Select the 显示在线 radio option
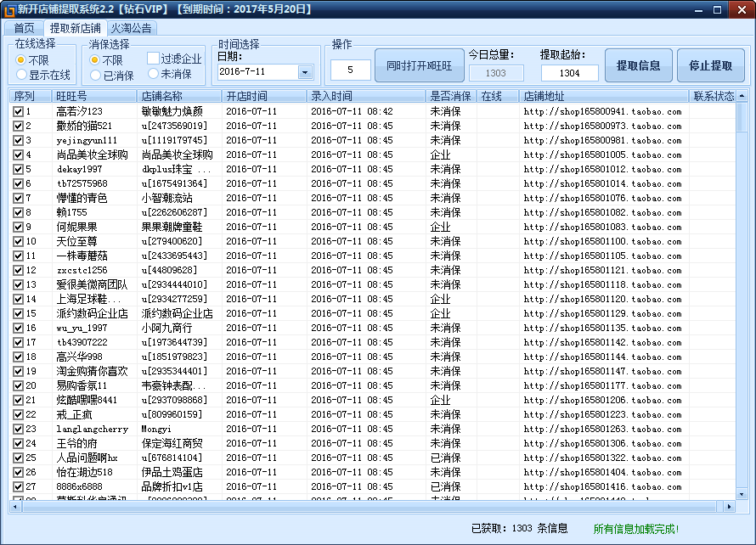The width and height of the screenshot is (756, 545). point(21,75)
